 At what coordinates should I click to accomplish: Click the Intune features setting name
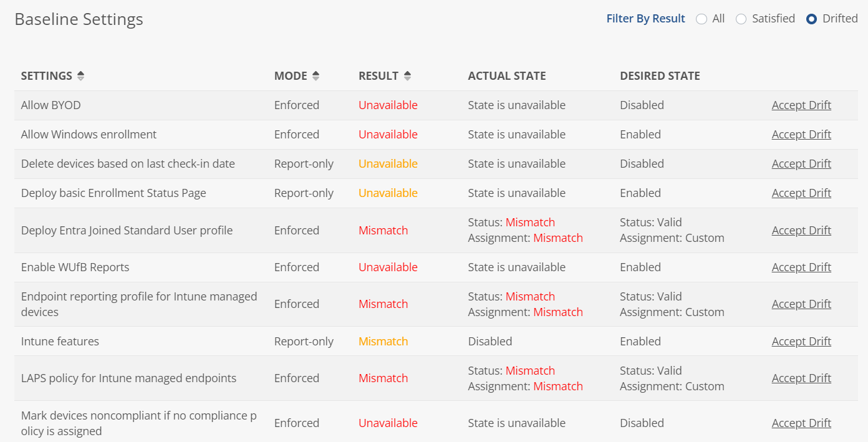pos(60,342)
